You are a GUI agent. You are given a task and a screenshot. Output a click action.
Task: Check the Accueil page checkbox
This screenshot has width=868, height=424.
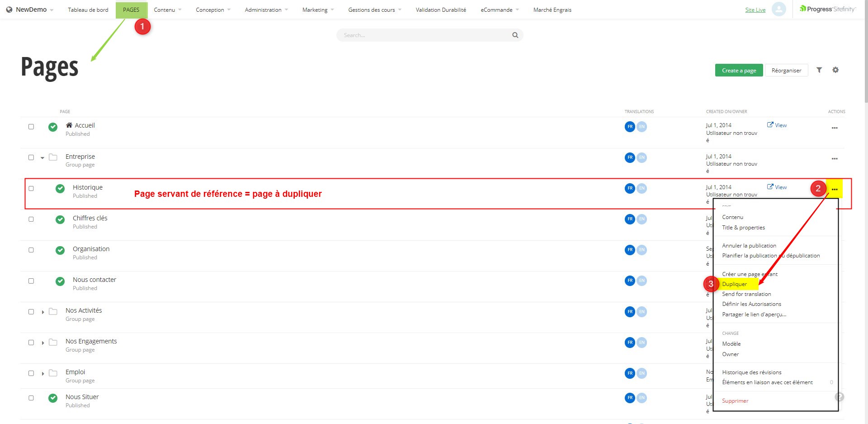point(31,127)
